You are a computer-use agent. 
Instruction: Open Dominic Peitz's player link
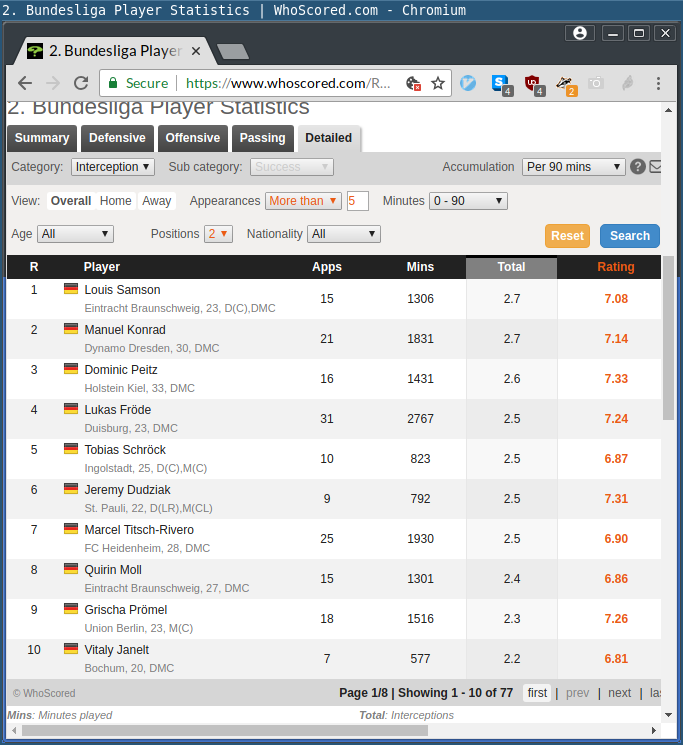[121, 370]
